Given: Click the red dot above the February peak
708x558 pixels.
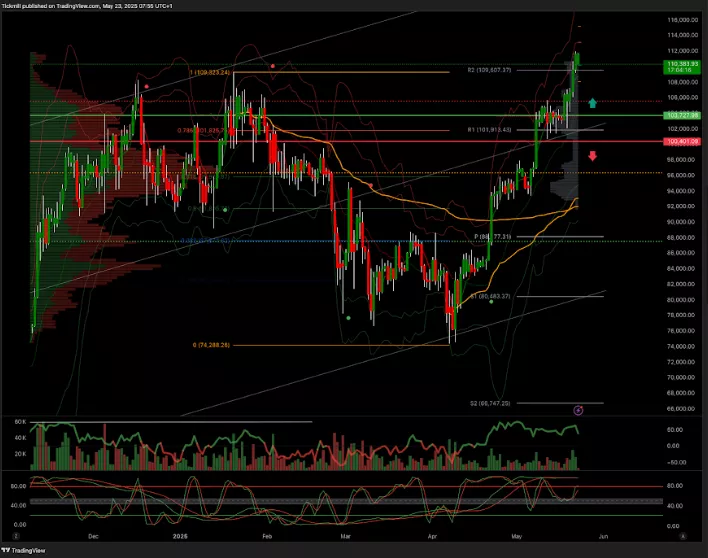Looking at the screenshot, I should (273, 66).
